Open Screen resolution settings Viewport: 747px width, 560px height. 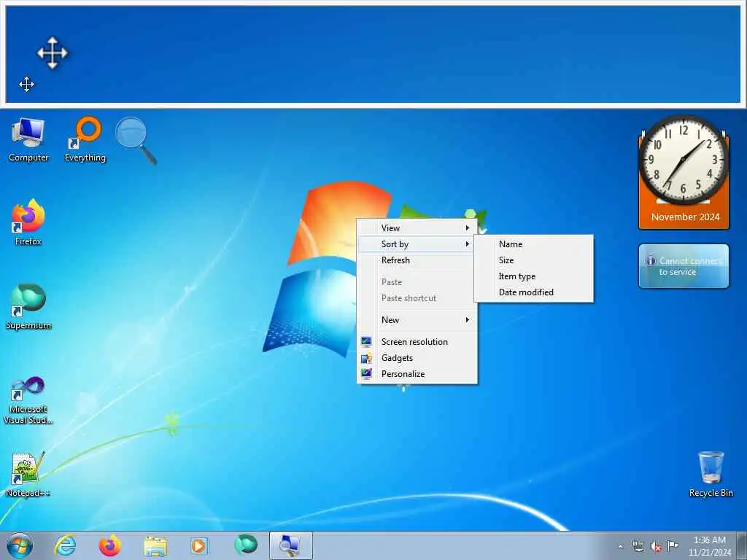click(x=417, y=342)
